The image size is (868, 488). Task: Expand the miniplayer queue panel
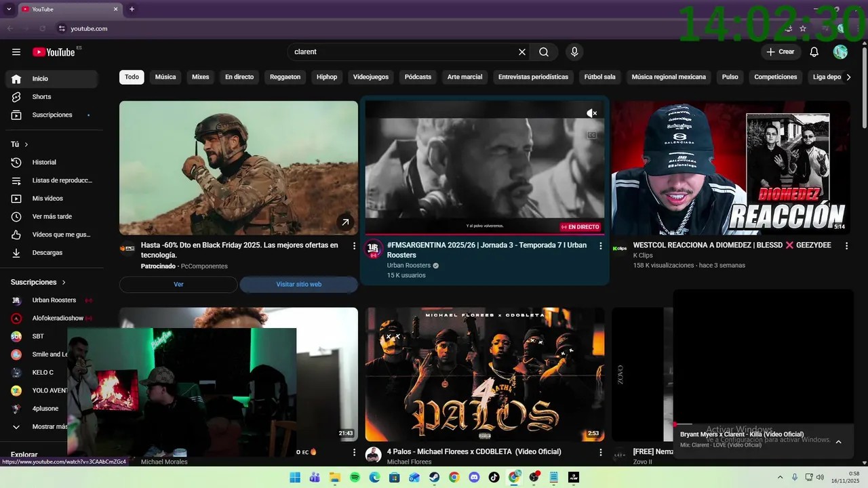(838, 442)
